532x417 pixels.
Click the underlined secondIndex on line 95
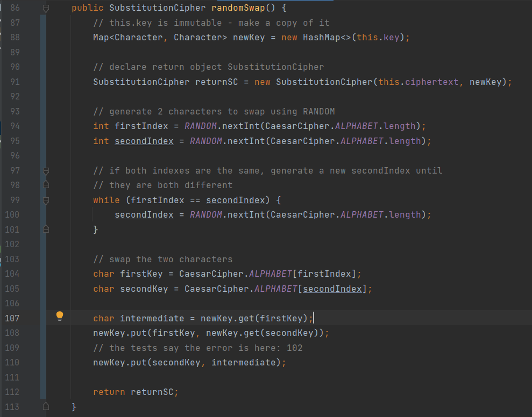[x=144, y=141]
